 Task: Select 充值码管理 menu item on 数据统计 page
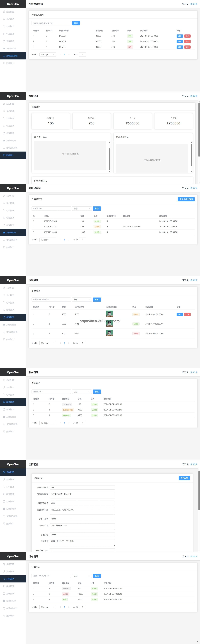click(x=13, y=141)
